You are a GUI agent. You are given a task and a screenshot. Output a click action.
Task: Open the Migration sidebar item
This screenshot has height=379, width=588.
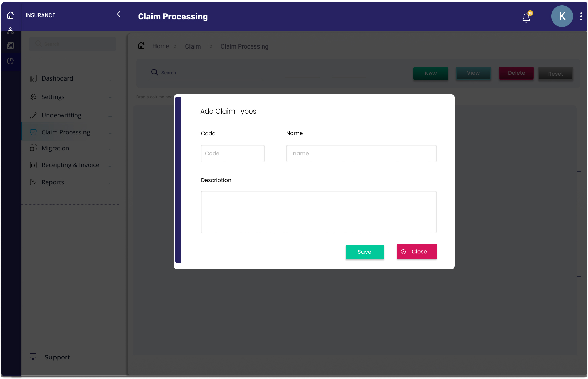(55, 148)
